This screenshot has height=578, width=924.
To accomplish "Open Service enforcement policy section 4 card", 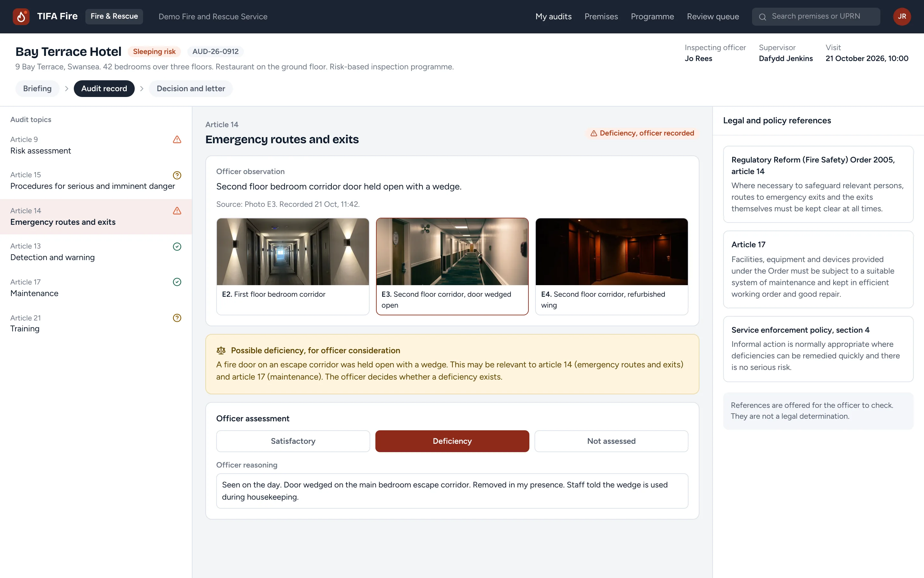I will pyautogui.click(x=818, y=349).
